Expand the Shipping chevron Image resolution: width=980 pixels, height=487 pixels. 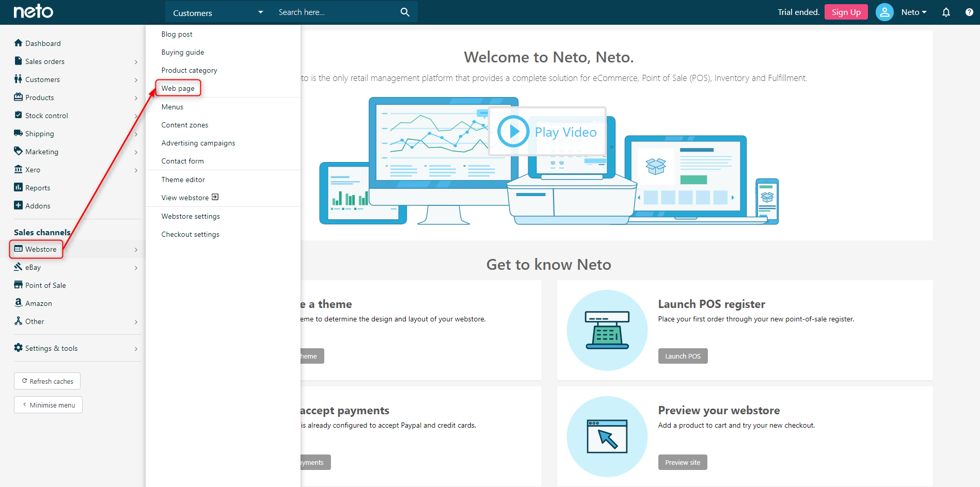point(136,134)
